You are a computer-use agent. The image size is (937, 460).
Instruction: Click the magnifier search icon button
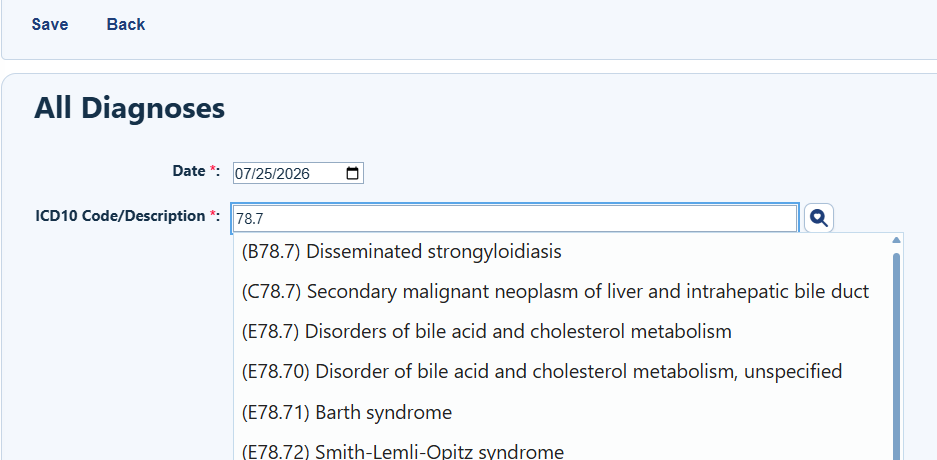click(819, 218)
